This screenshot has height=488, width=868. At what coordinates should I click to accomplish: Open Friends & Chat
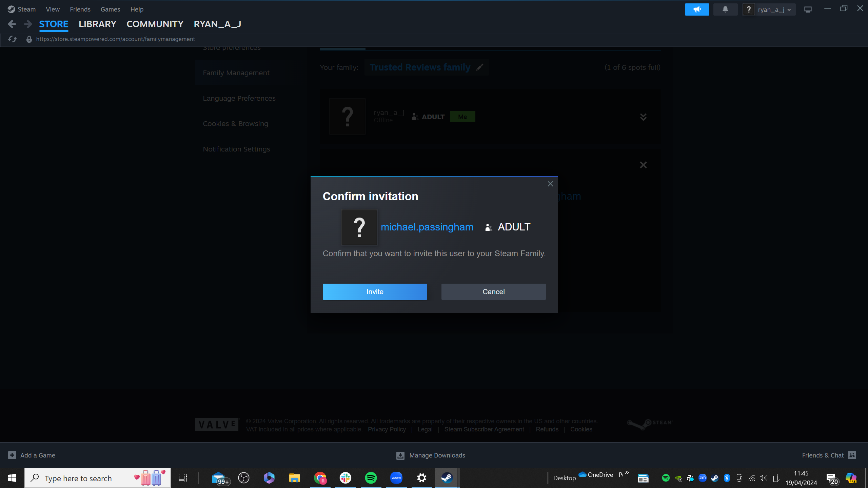coord(829,455)
